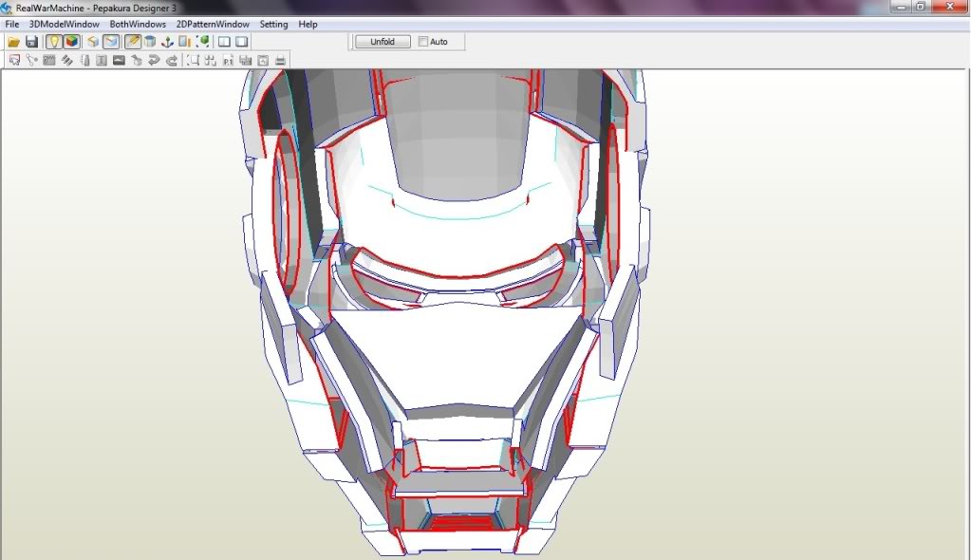This screenshot has width=971, height=560.
Task: Expand the Setting menu
Action: [x=273, y=24]
